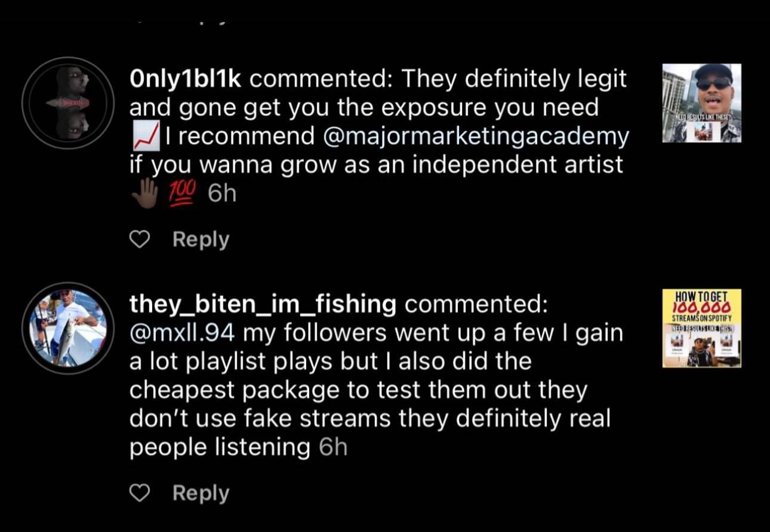Open Only1bl1k's profile picture

coord(68,103)
